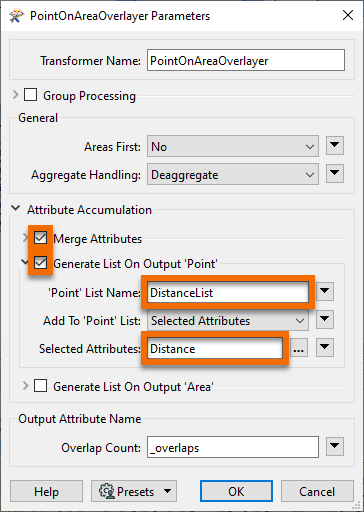Open the Aggregate Handling dropdown

coord(233,174)
